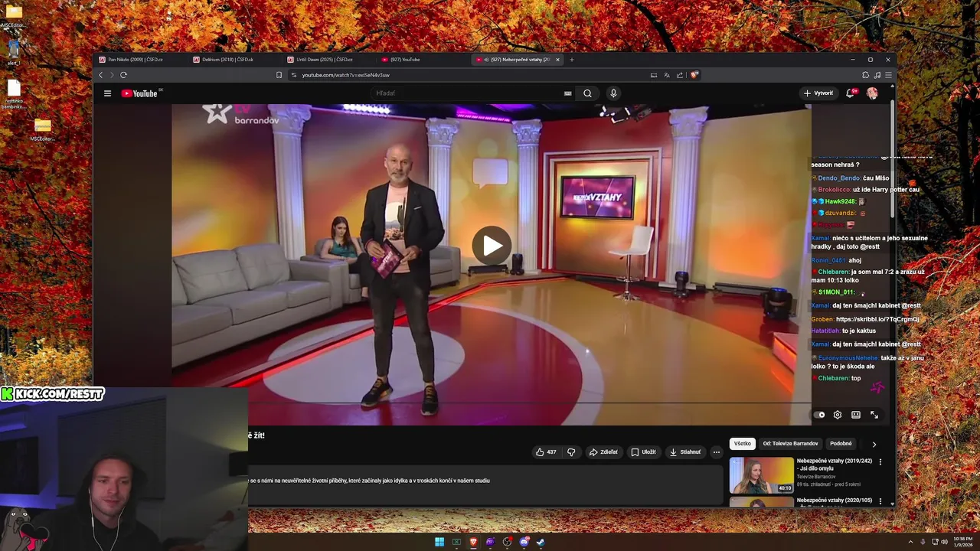This screenshot has height=551, width=980.
Task: Click the browser back arrow
Action: 100,75
